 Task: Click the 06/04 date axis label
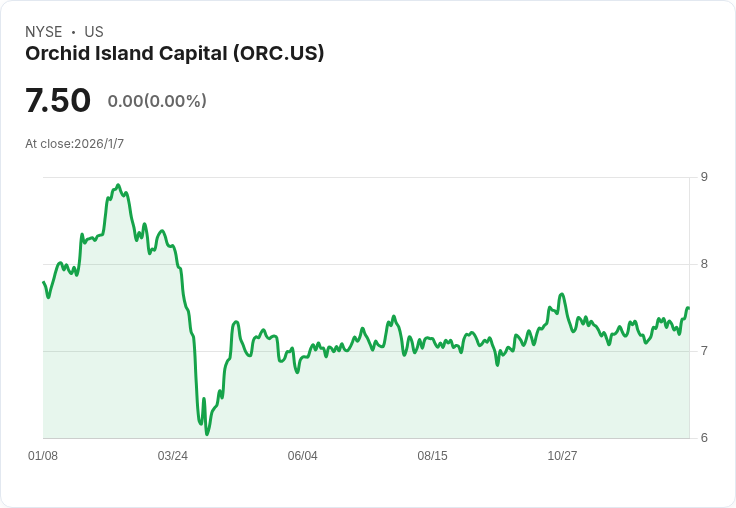pos(302,456)
